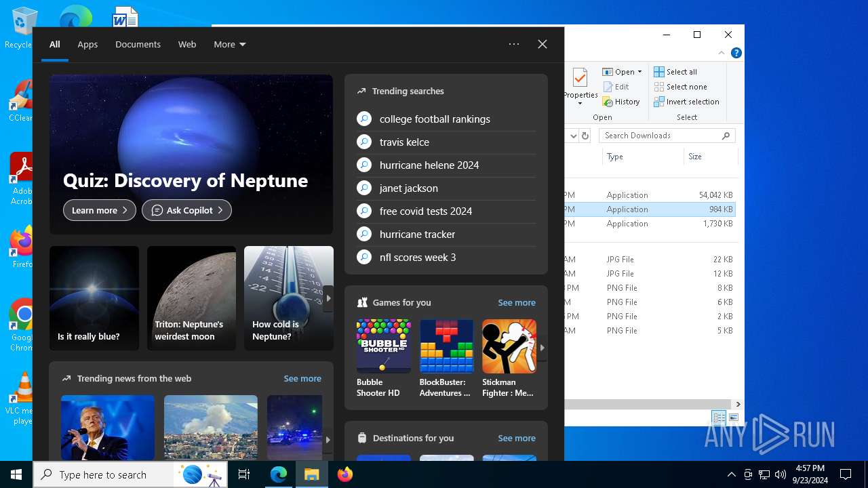Select the Documents search tab
Image resolution: width=868 pixels, height=488 pixels.
(x=138, y=44)
